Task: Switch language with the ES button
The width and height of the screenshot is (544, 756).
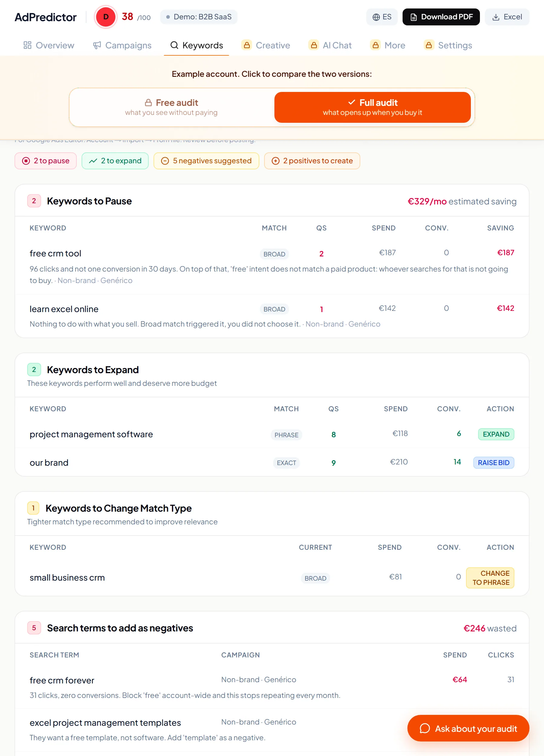Action: tap(382, 17)
